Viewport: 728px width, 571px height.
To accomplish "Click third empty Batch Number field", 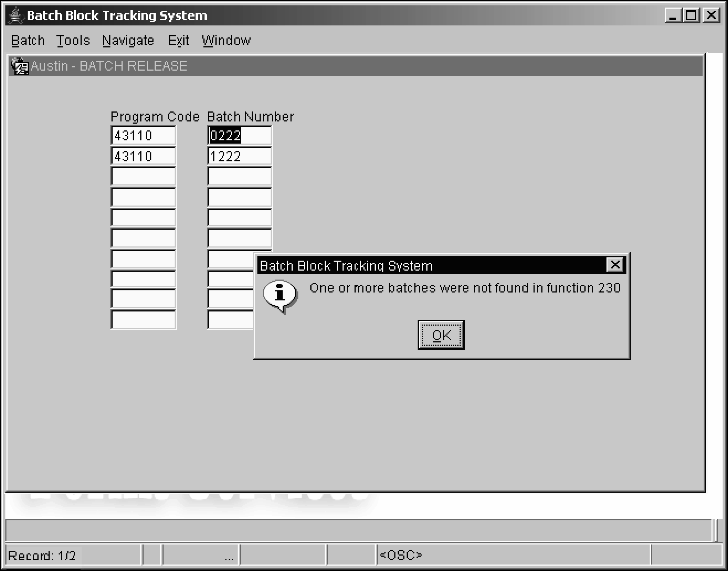I will coord(239,176).
